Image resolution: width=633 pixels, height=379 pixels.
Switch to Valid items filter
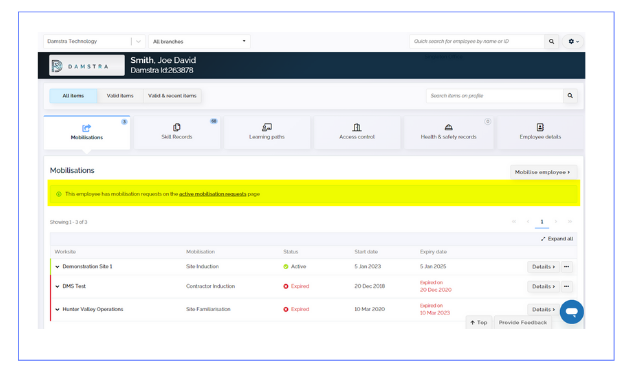120,96
